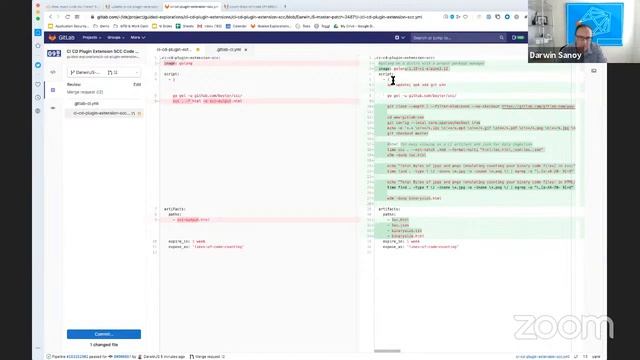This screenshot has height=360, width=640.
Task: Click the panel toggle icon right of the editor
Action: (x=594, y=71)
